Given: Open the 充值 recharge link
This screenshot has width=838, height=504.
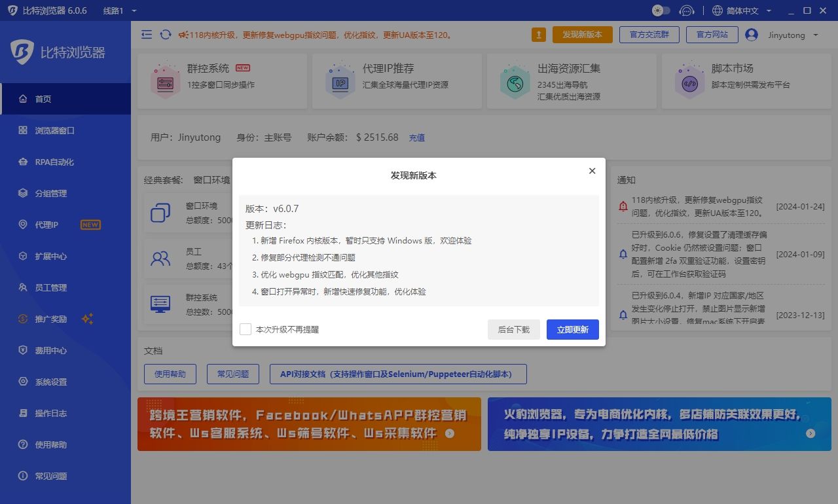Looking at the screenshot, I should (417, 137).
